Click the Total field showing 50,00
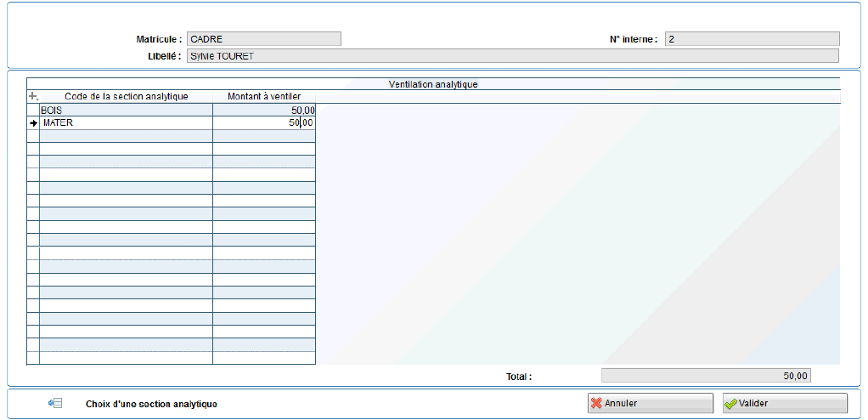Image resolution: width=868 pixels, height=420 pixels. (x=706, y=376)
